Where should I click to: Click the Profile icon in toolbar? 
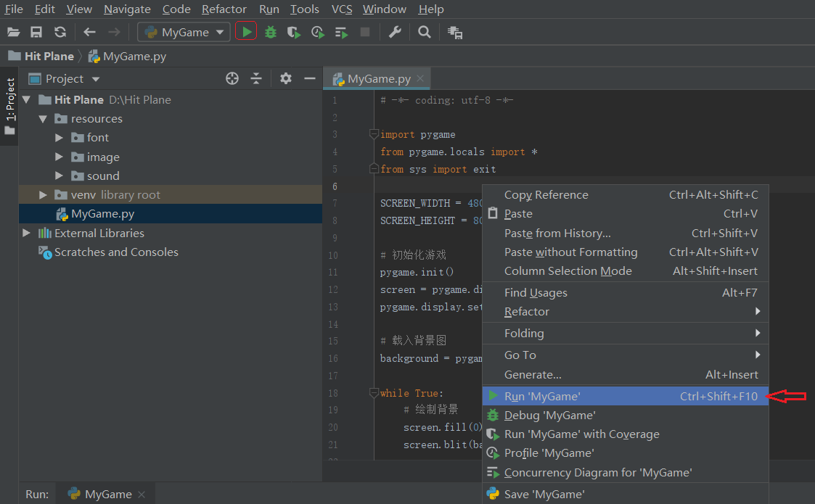318,32
